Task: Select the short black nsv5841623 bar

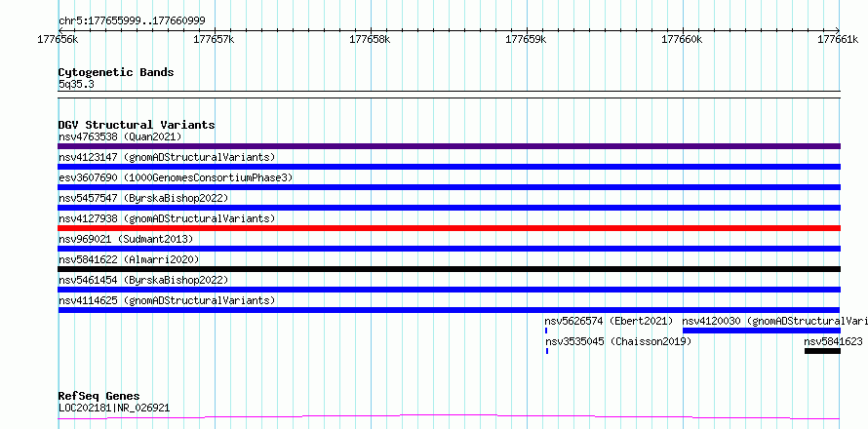Action: pyautogui.click(x=822, y=351)
